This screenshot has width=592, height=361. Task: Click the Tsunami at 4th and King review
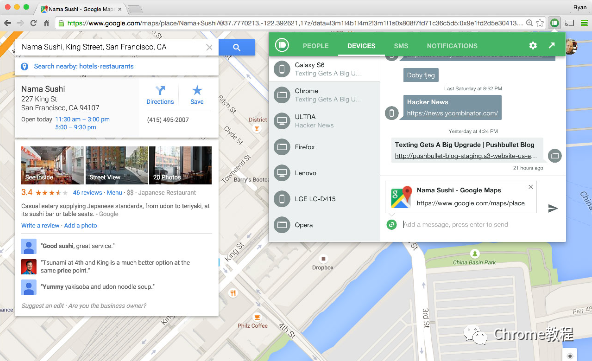[x=115, y=266]
